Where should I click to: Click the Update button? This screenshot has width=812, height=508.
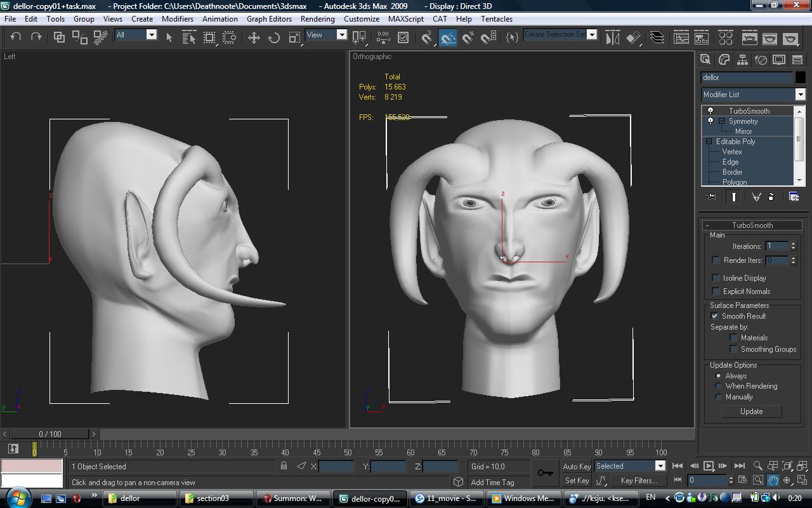pyautogui.click(x=751, y=411)
